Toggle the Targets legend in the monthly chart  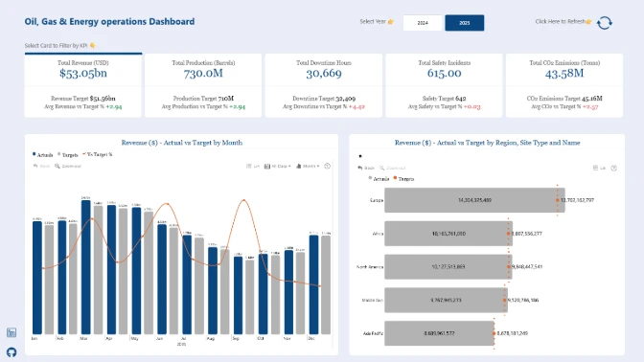pos(68,155)
